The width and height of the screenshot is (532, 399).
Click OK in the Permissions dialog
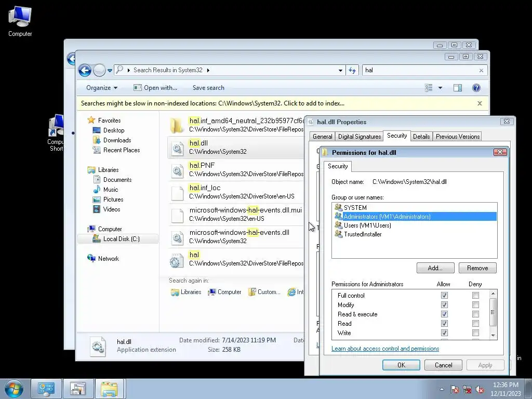[401, 365]
